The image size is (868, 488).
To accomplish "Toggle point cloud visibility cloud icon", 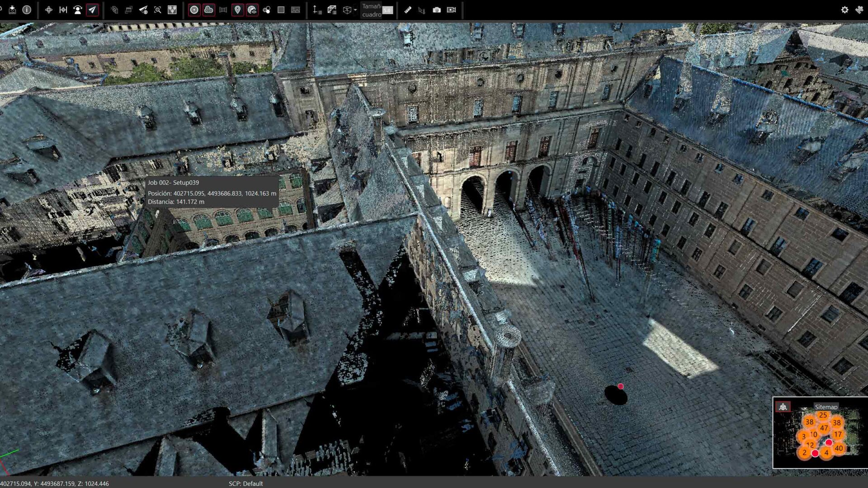I will [x=208, y=9].
